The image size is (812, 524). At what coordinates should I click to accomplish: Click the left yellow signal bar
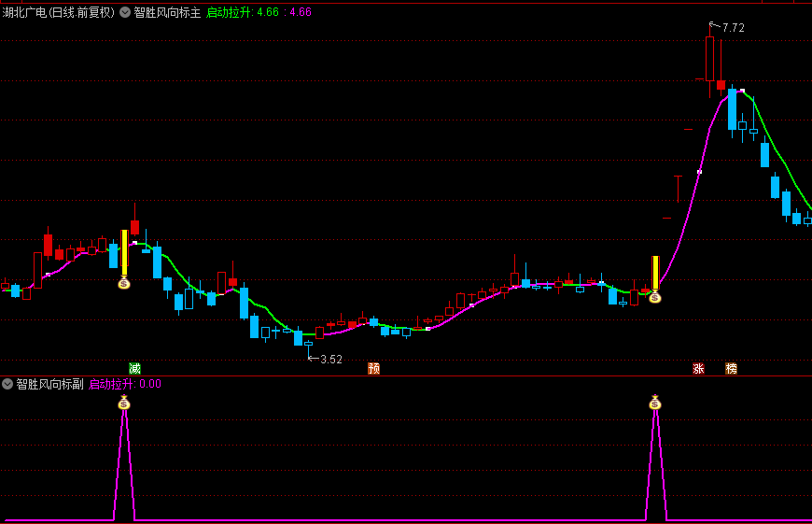[124, 253]
